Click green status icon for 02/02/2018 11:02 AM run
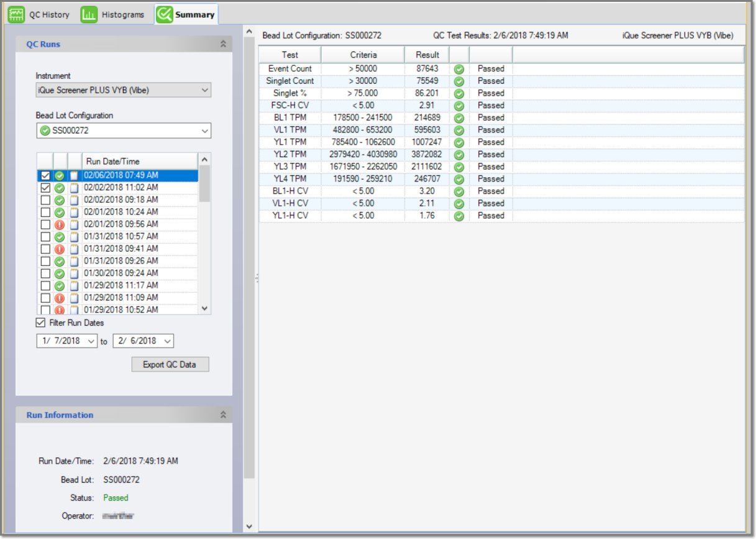 click(x=60, y=188)
